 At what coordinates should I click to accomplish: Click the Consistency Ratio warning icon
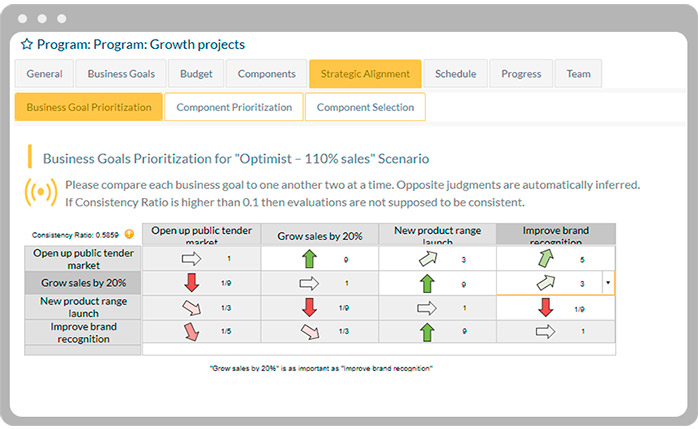[x=129, y=234]
